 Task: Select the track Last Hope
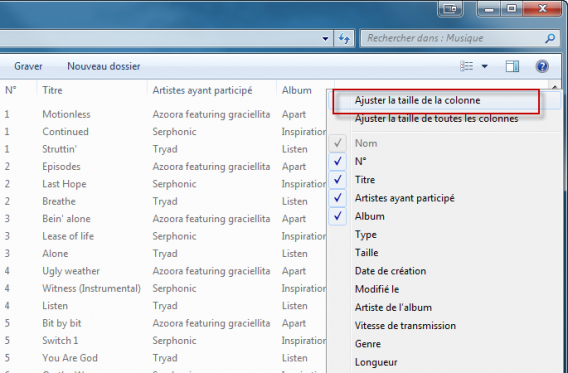pyautogui.click(x=64, y=184)
